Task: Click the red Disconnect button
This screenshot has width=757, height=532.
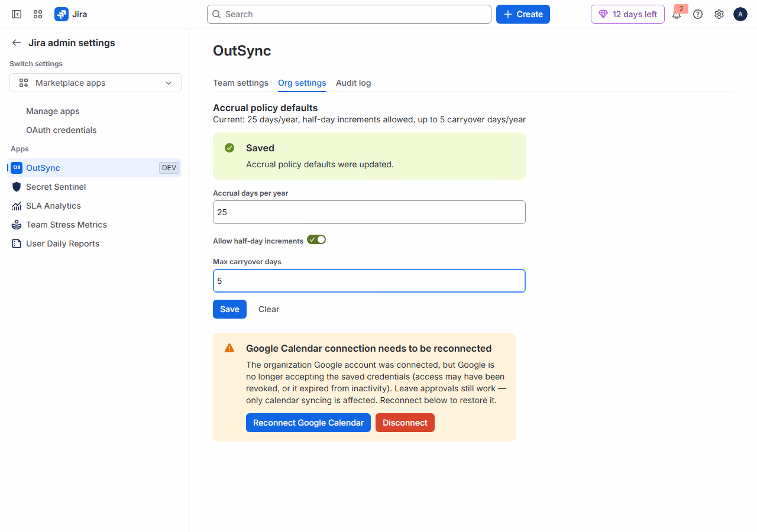Action: coord(405,423)
